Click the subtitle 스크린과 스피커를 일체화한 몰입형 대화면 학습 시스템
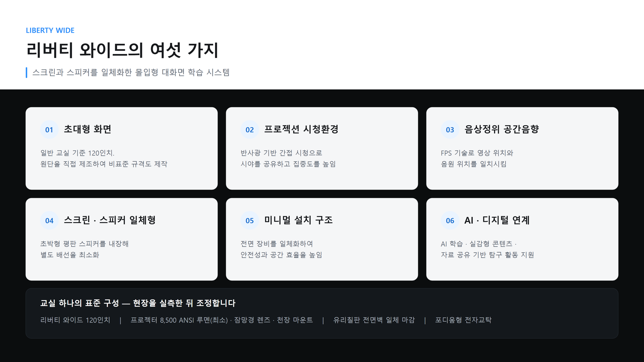The image size is (644, 362). click(131, 72)
